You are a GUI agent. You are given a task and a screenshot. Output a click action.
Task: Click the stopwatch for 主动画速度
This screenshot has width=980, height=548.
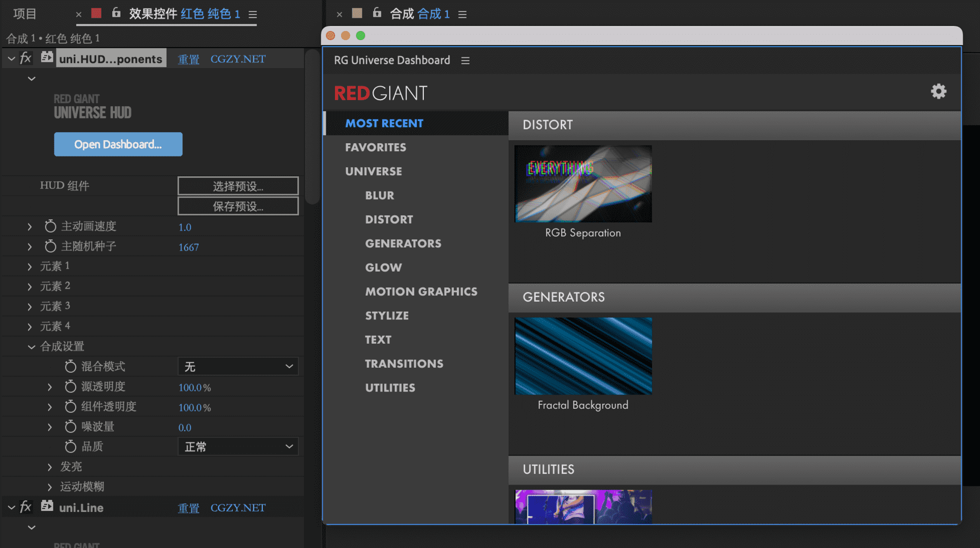50,226
